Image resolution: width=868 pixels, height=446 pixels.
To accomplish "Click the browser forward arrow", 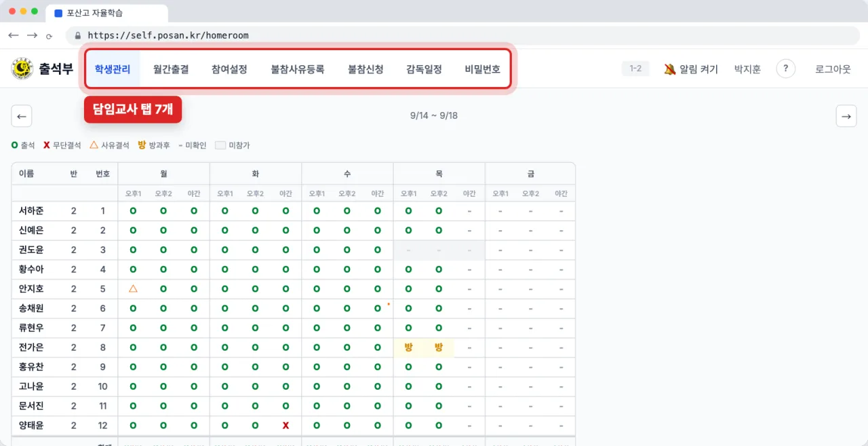I will tap(32, 35).
